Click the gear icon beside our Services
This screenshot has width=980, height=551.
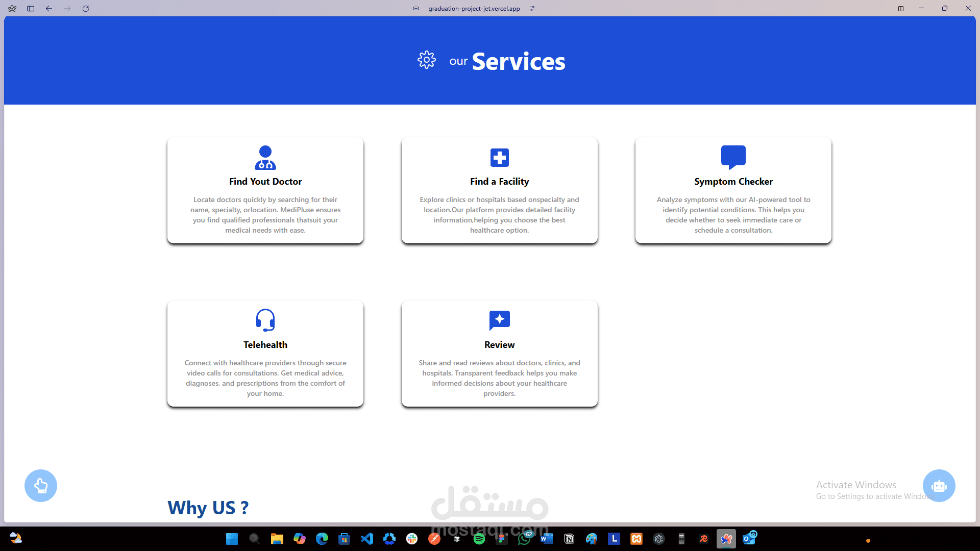pos(427,60)
